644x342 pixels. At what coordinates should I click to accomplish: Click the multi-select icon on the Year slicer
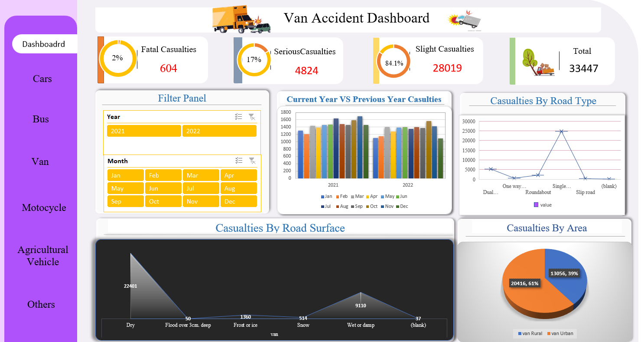(x=238, y=116)
